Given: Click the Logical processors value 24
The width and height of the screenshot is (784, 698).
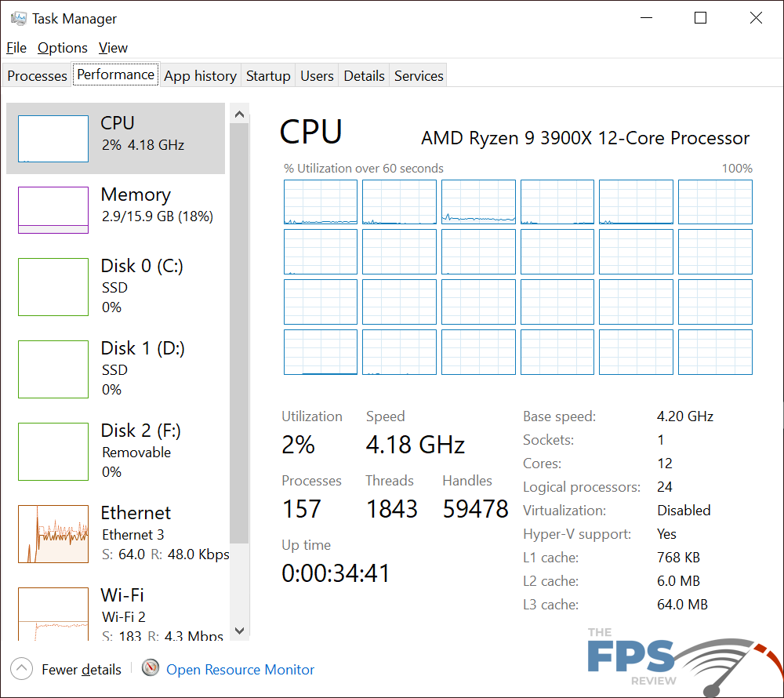Looking at the screenshot, I should [x=665, y=487].
